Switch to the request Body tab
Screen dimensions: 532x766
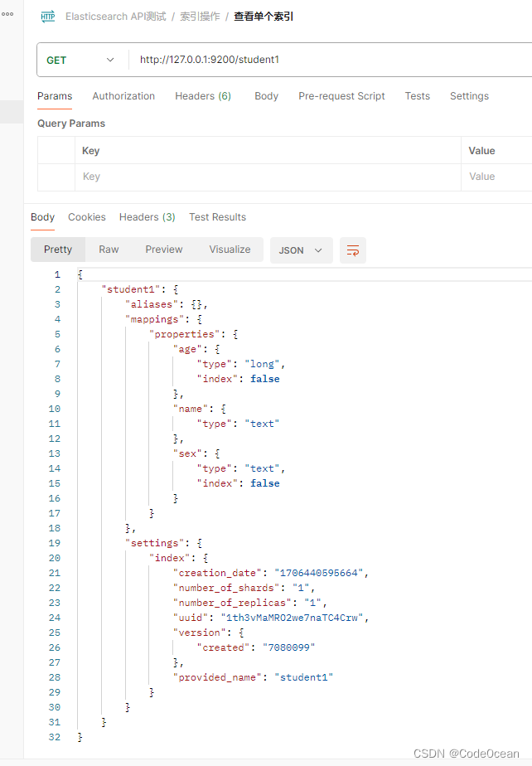tap(266, 96)
